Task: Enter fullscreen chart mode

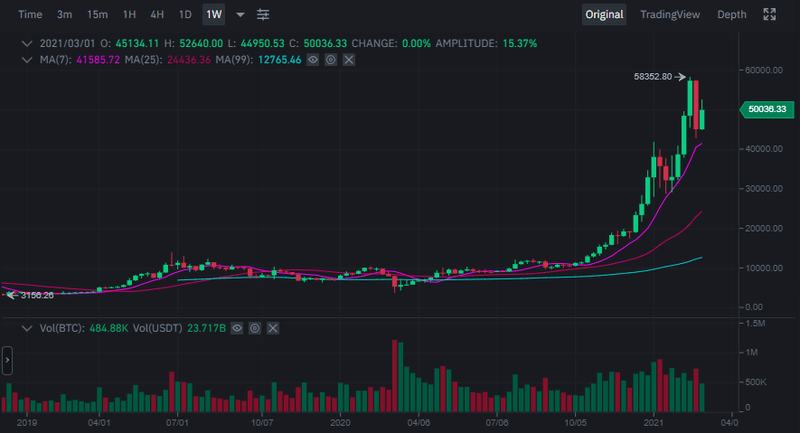Action: pos(769,15)
